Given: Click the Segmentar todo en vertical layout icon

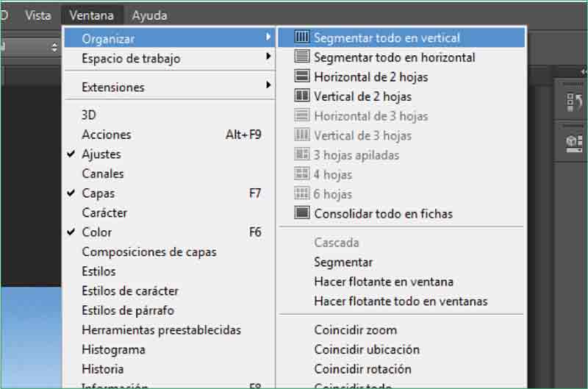Looking at the screenshot, I should coord(302,38).
